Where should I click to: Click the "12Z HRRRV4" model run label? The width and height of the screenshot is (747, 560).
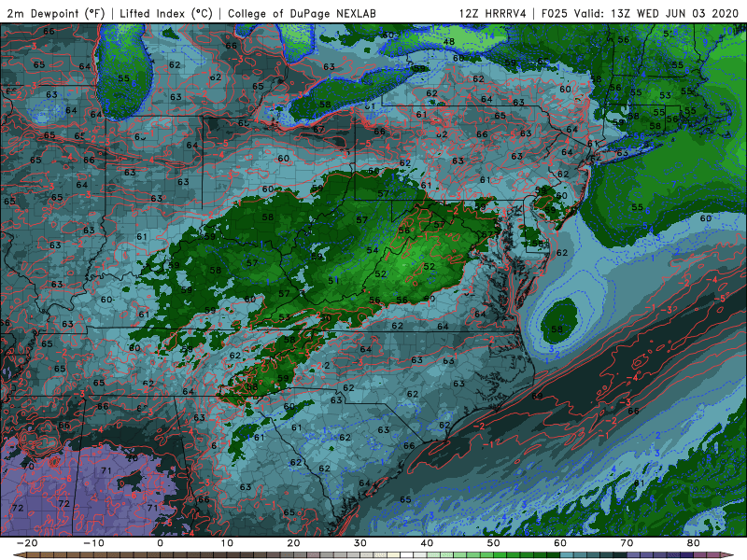[493, 13]
